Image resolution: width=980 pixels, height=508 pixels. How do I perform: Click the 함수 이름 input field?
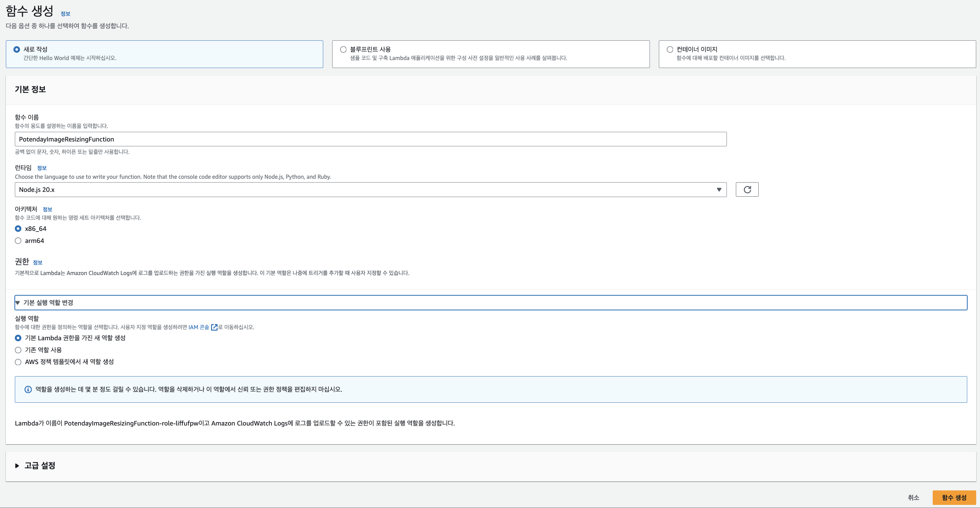pyautogui.click(x=371, y=139)
